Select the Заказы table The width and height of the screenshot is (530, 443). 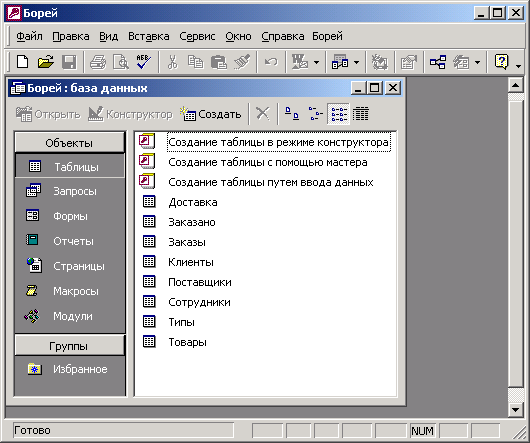[187, 242]
